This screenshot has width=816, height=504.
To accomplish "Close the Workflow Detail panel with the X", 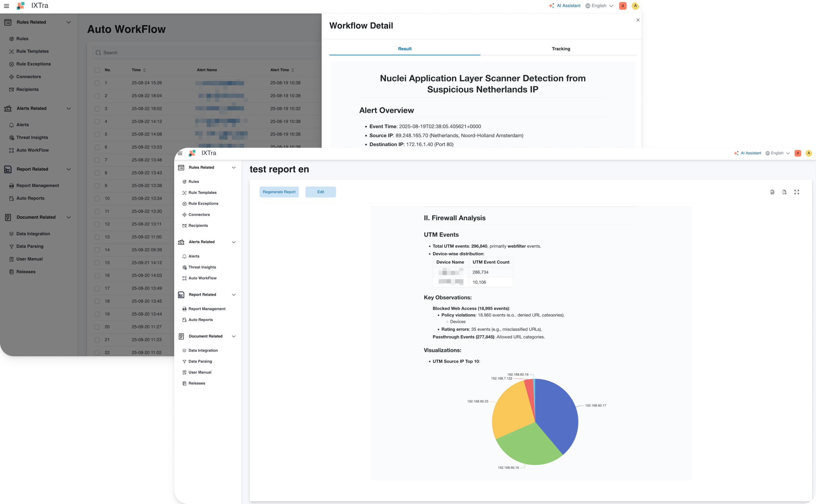I will (x=637, y=20).
